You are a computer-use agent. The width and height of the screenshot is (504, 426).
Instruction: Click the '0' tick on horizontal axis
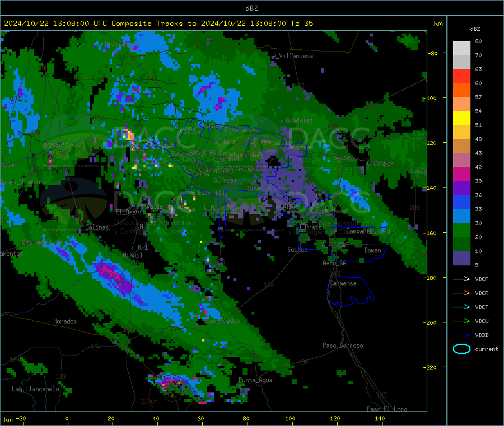click(67, 418)
